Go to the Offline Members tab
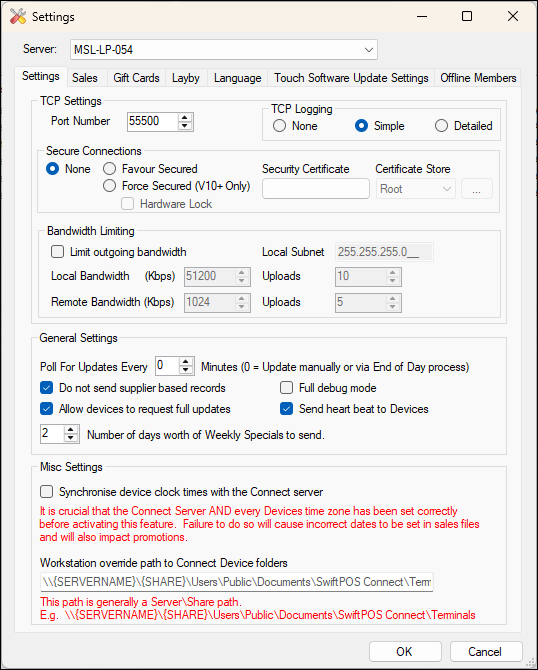Image resolution: width=538 pixels, height=670 pixels. [x=478, y=78]
